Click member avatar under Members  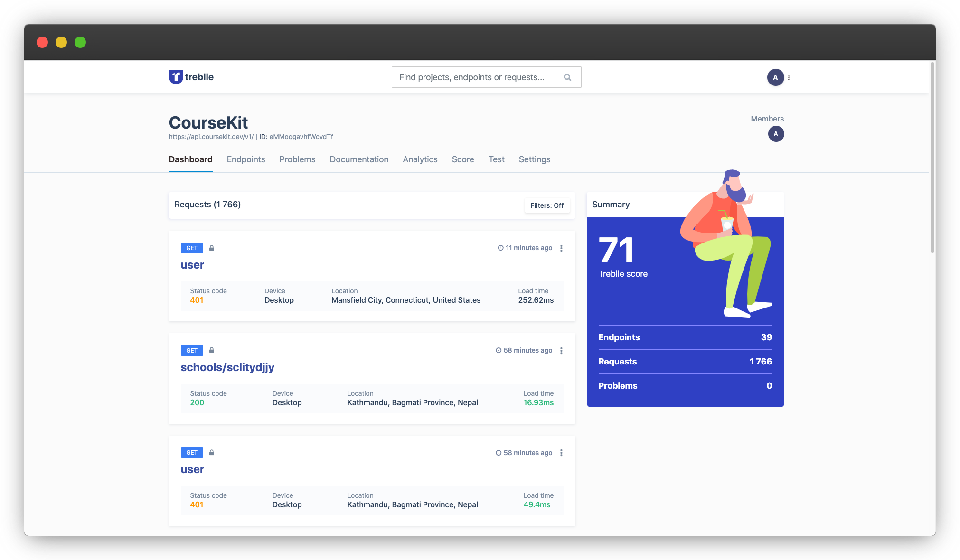point(776,134)
